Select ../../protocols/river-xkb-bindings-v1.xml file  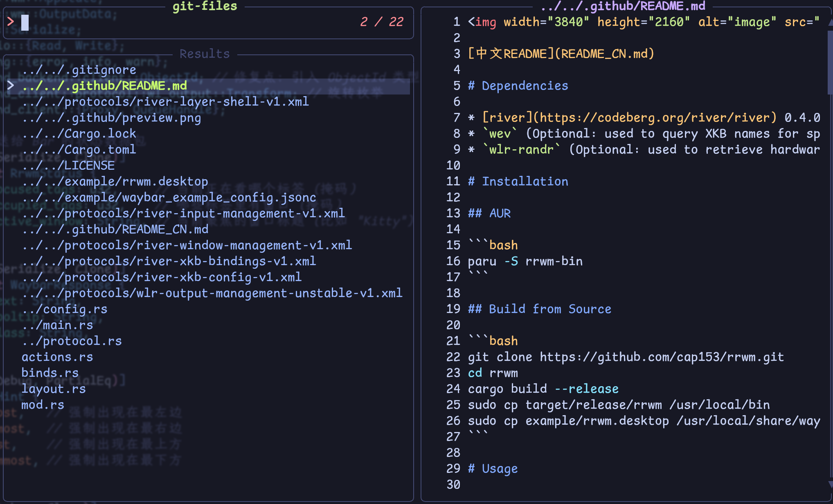coord(170,261)
